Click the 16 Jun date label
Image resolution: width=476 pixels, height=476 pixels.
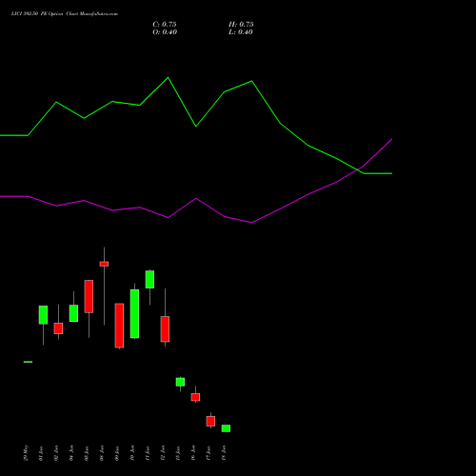pos(193,453)
